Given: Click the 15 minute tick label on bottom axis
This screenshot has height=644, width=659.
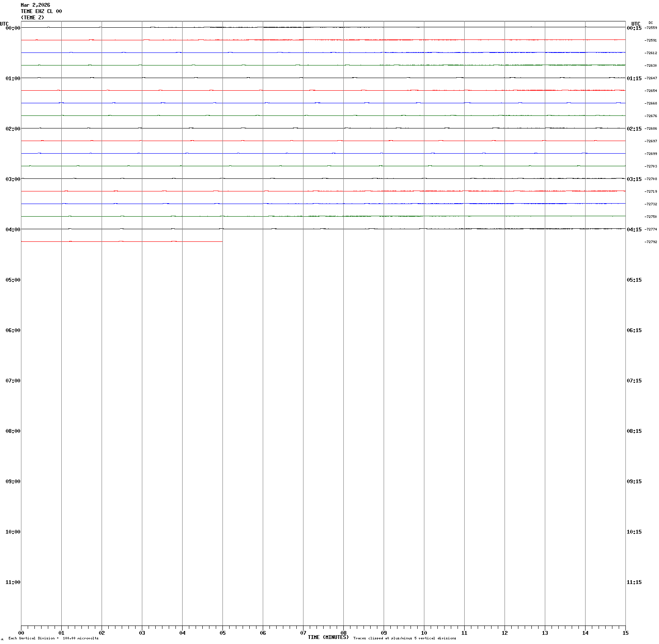Looking at the screenshot, I should pos(625,633).
